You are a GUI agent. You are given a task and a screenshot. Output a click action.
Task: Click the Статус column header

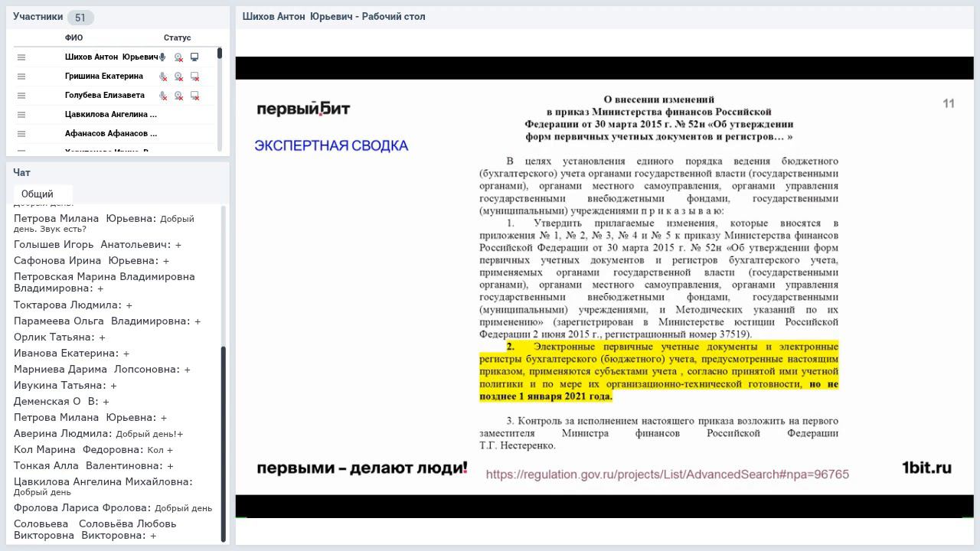(x=177, y=37)
